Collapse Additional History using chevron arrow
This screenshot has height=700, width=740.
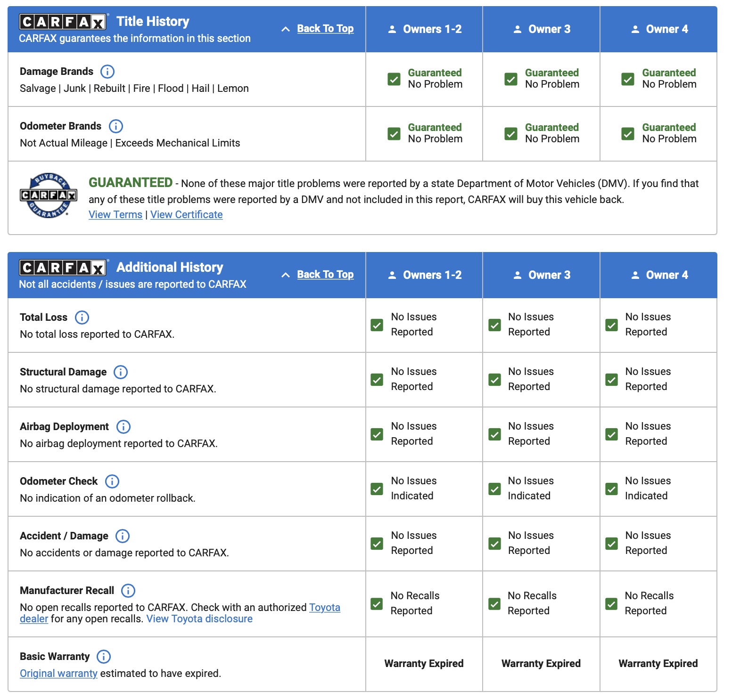[286, 275]
